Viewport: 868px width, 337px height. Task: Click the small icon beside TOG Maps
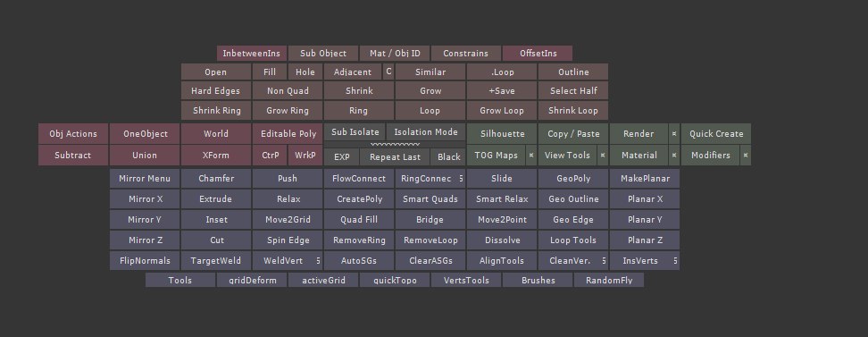[x=531, y=156]
